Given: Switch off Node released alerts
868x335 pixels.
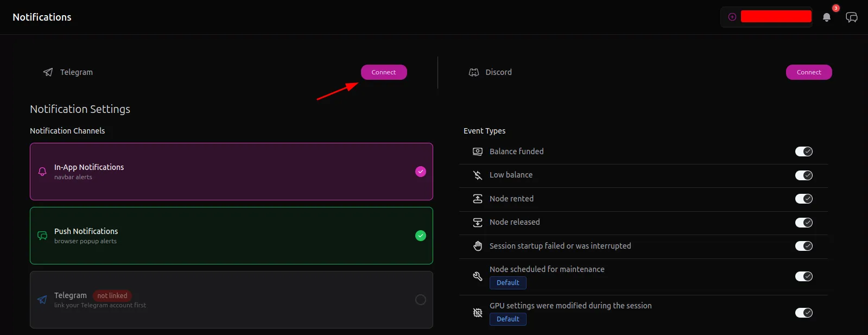Looking at the screenshot, I should (804, 223).
